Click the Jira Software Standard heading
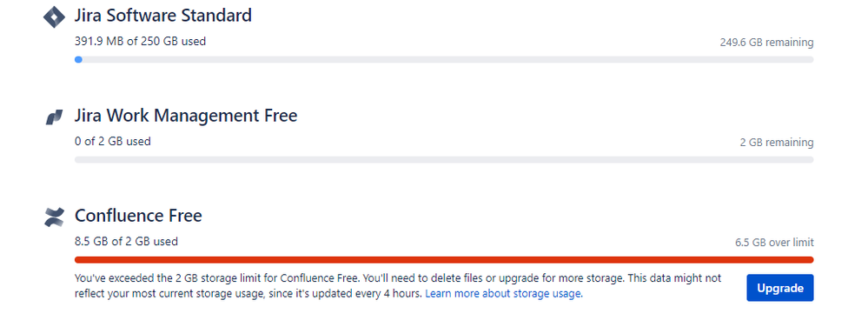Viewport: 868px width, 327px height. [163, 16]
